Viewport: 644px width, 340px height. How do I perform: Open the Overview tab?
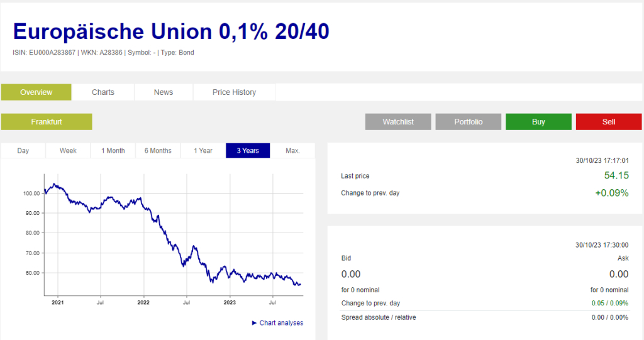tap(36, 92)
